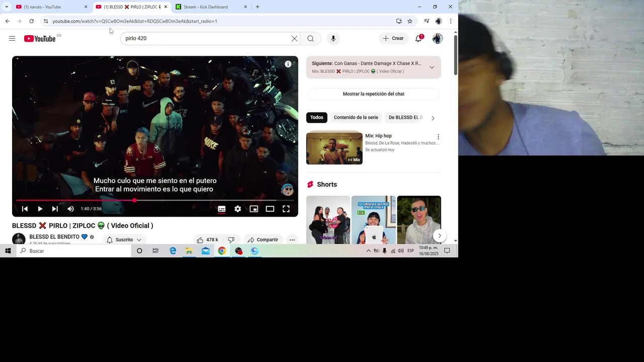Viewport: 644px width, 362px height.
Task: Open the Windows notification center
Action: click(447, 251)
